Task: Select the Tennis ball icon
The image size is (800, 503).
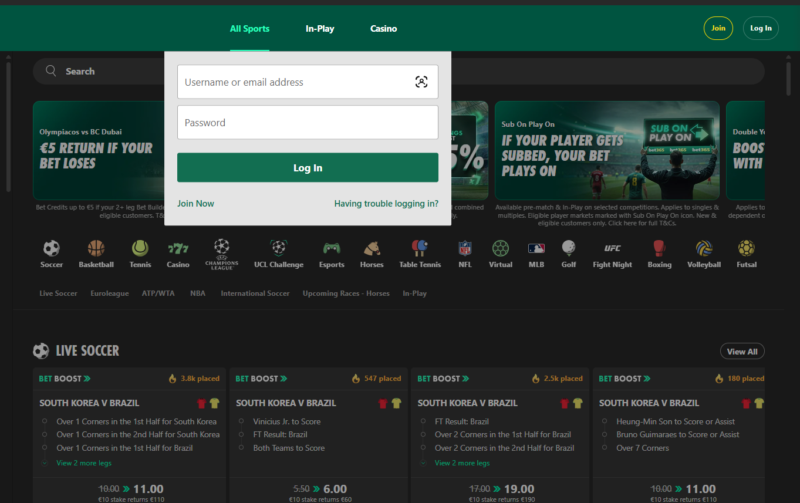Action: (x=140, y=248)
